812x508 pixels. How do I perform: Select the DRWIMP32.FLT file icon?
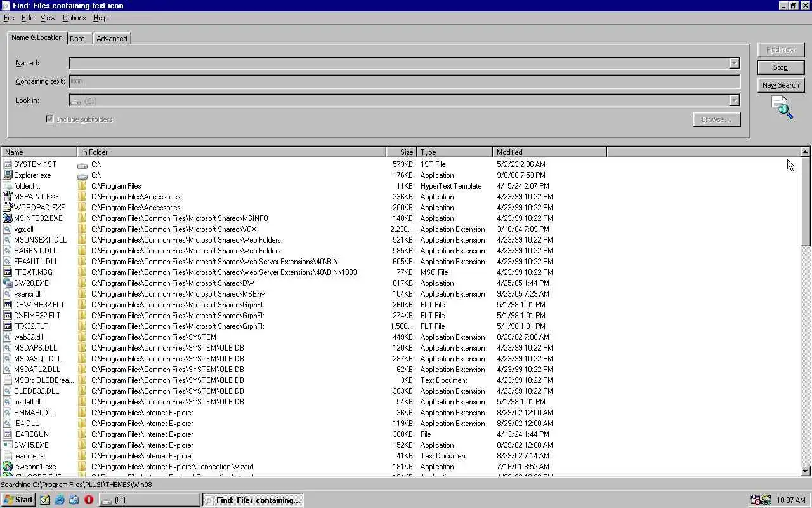8,305
